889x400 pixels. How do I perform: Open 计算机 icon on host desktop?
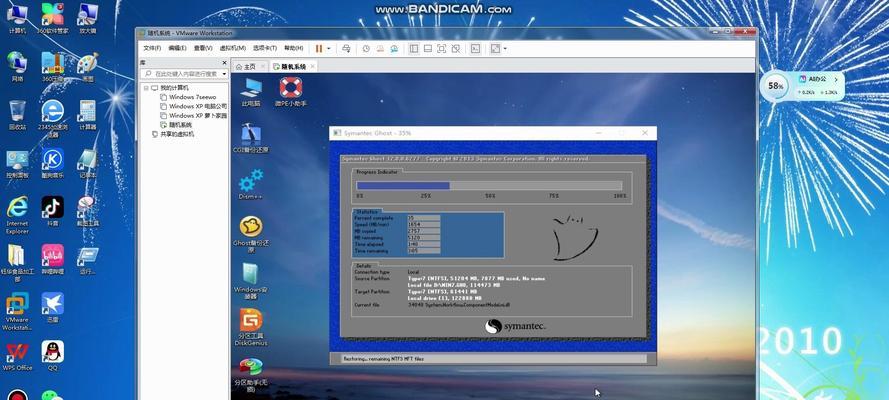pos(18,19)
